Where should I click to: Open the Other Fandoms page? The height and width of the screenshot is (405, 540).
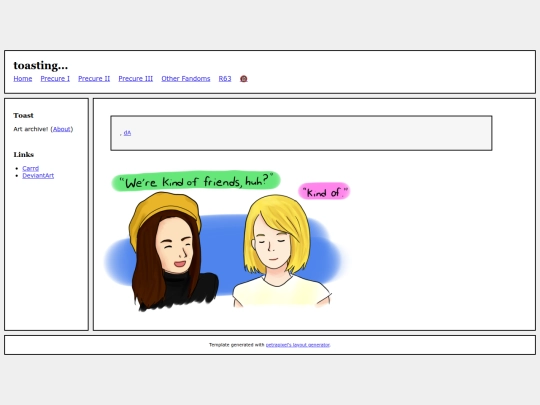coord(186,79)
